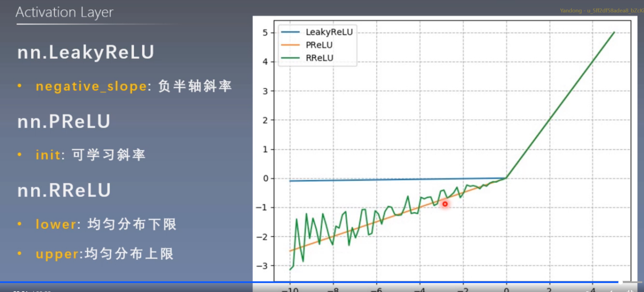This screenshot has width=644, height=292.
Task: Click the RReLU legend entry in chart
Action: coord(307,58)
